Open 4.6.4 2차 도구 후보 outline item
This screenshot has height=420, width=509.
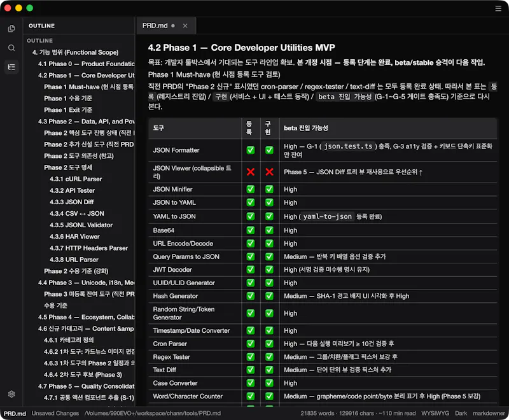[83, 375]
